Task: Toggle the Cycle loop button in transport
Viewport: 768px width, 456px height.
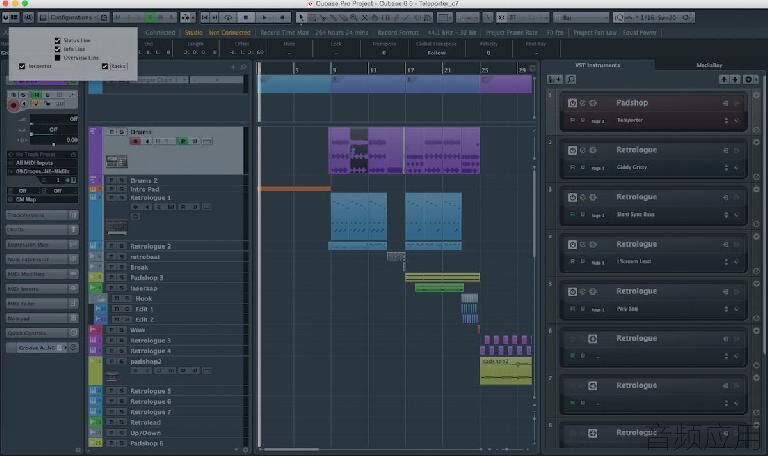Action: tap(228, 18)
